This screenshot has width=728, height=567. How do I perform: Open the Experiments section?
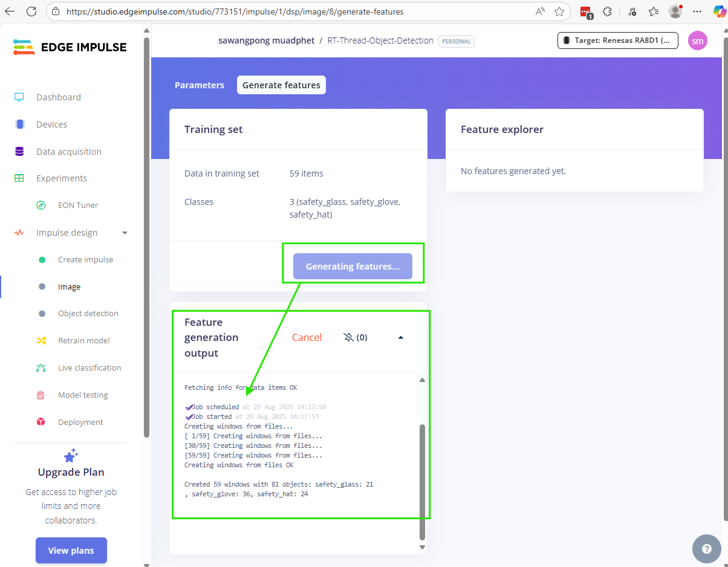pos(61,178)
